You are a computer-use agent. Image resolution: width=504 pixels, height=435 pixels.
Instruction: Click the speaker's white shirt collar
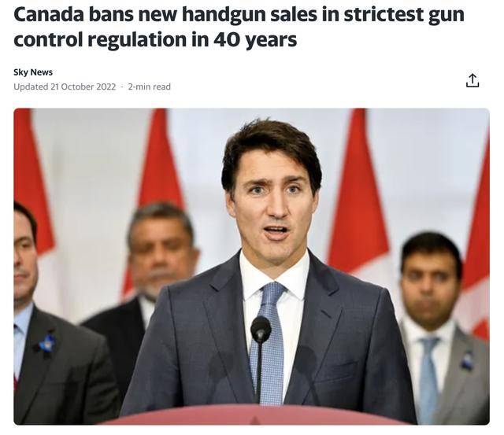[x=274, y=276]
